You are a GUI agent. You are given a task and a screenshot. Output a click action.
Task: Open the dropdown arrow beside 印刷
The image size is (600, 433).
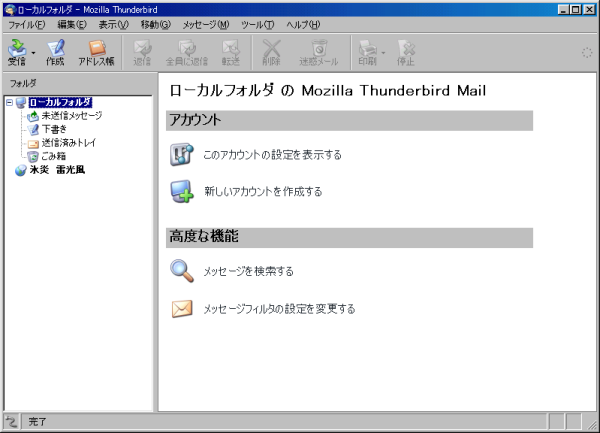pos(383,53)
